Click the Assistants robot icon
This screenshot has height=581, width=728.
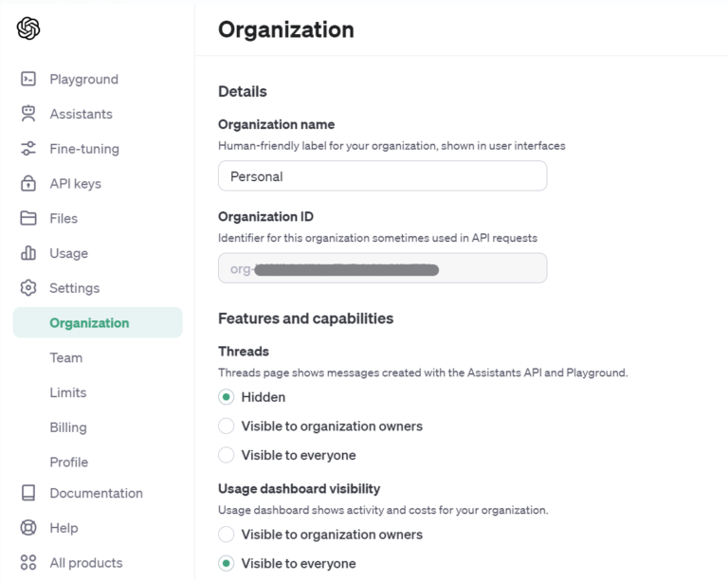(x=28, y=114)
